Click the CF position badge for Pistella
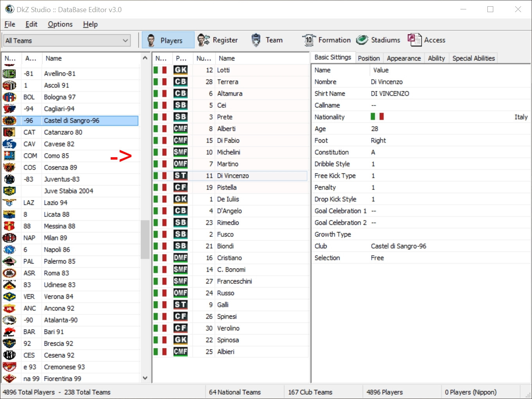This screenshot has width=532, height=399. tap(181, 187)
